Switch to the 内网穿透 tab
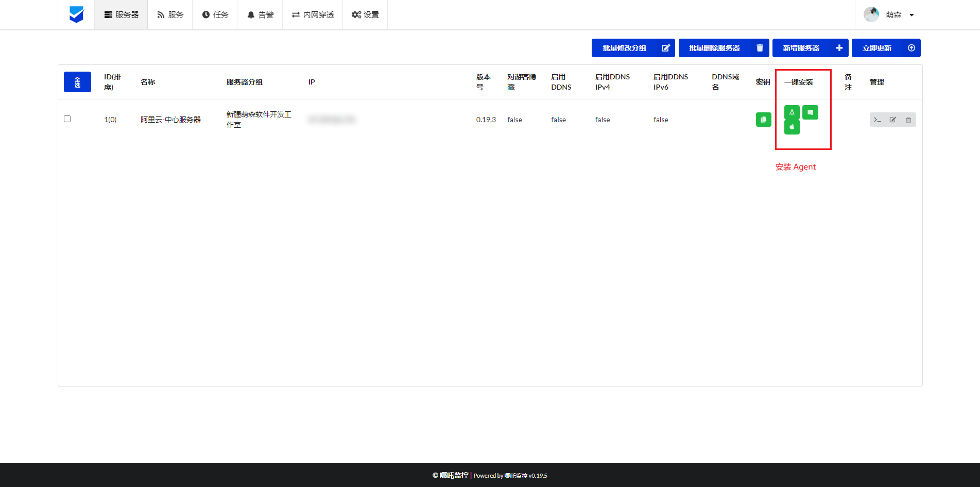Viewport: 980px width, 487px height. (313, 14)
